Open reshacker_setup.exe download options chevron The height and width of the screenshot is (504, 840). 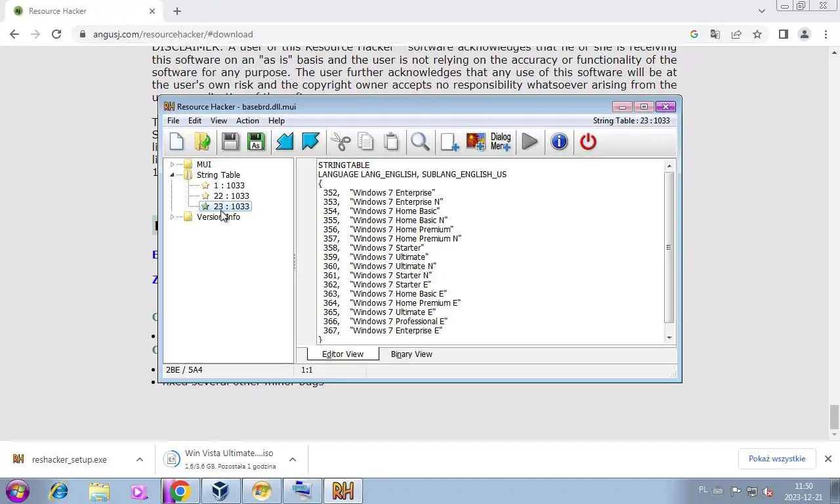point(140,459)
